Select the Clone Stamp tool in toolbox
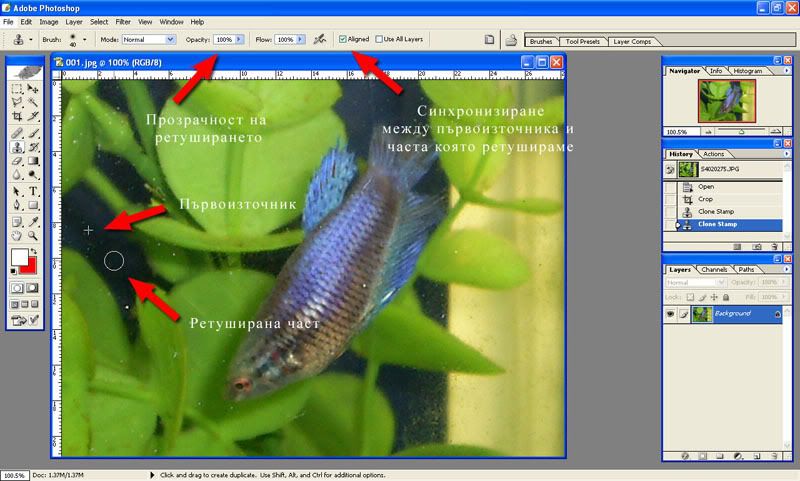This screenshot has width=800, height=481. pyautogui.click(x=18, y=146)
